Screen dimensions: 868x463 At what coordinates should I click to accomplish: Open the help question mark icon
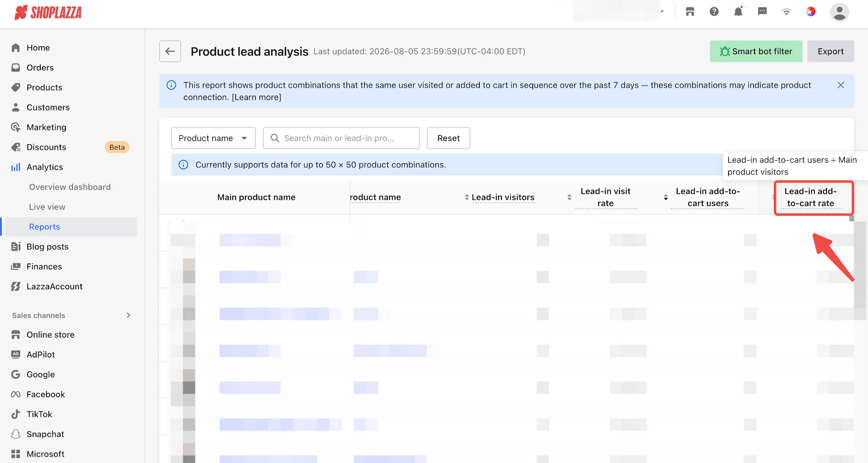714,12
